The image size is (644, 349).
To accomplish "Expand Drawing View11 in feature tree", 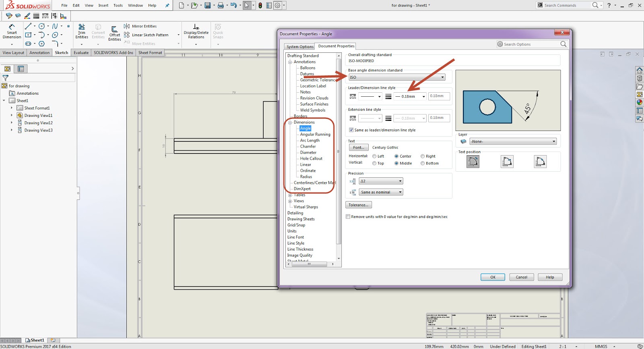I will (12, 116).
